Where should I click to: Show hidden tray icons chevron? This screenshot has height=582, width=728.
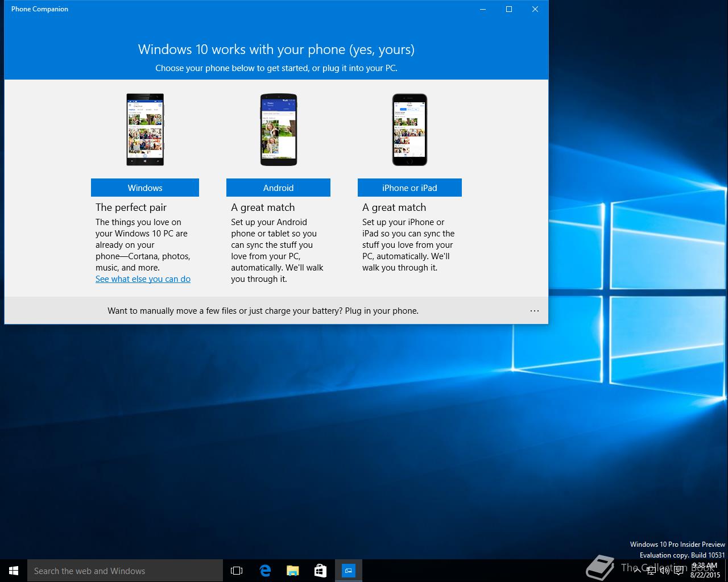point(637,571)
